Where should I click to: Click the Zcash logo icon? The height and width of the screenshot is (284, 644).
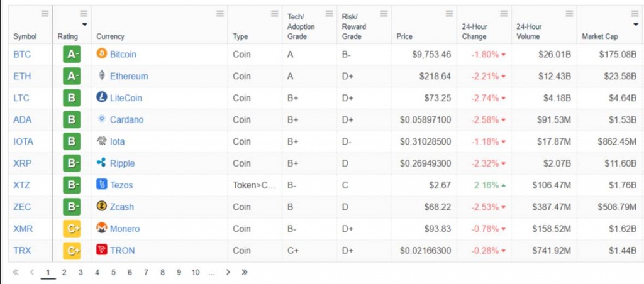(x=101, y=206)
